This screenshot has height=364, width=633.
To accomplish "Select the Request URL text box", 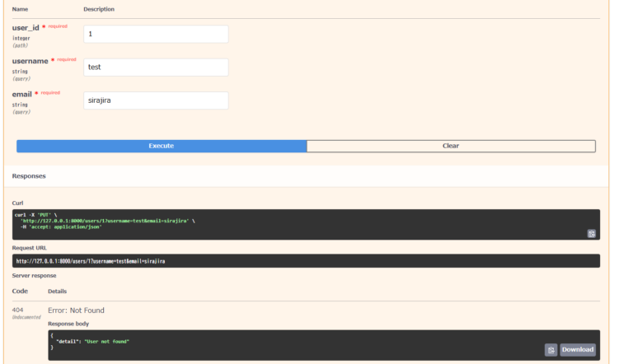I will pyautogui.click(x=306, y=261).
